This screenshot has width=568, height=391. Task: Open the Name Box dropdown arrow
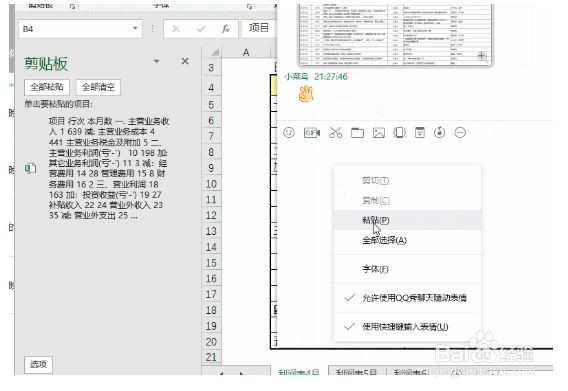click(135, 28)
